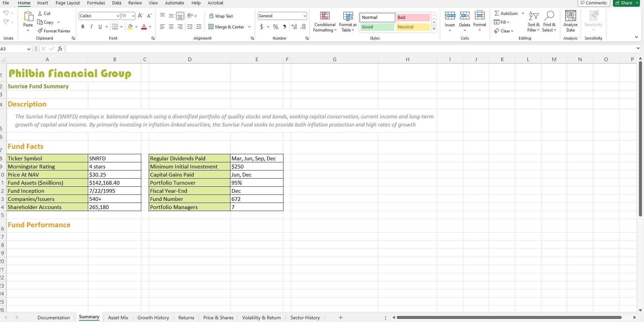Screen dimensions: 644x322
Task: Apply the Good cell style
Action: tap(377, 27)
